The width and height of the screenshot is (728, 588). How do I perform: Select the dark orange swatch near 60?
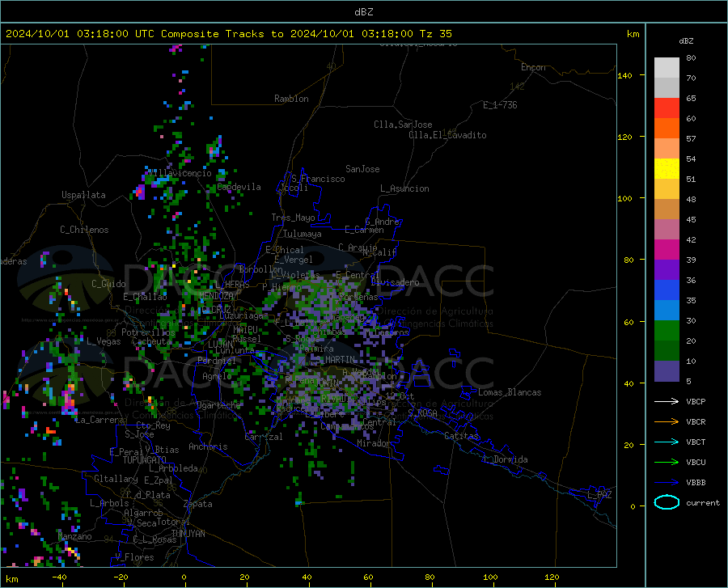(x=667, y=128)
